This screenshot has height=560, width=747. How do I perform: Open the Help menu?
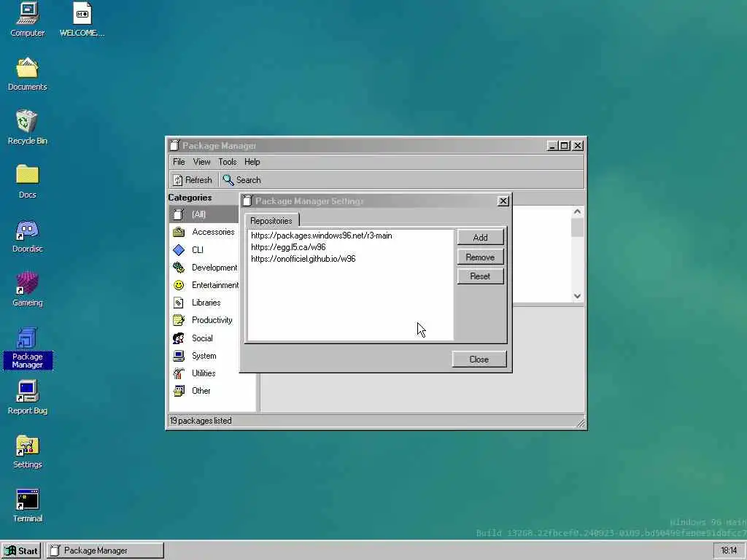252,162
